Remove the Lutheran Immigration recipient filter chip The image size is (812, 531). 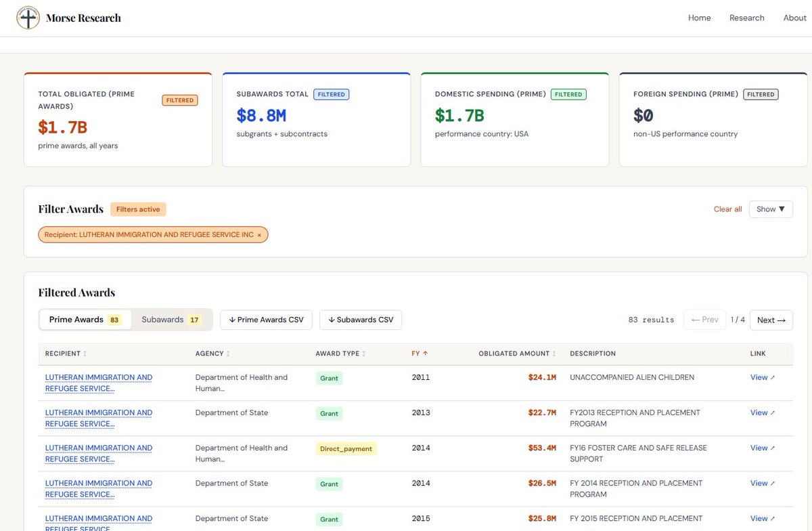tap(259, 235)
